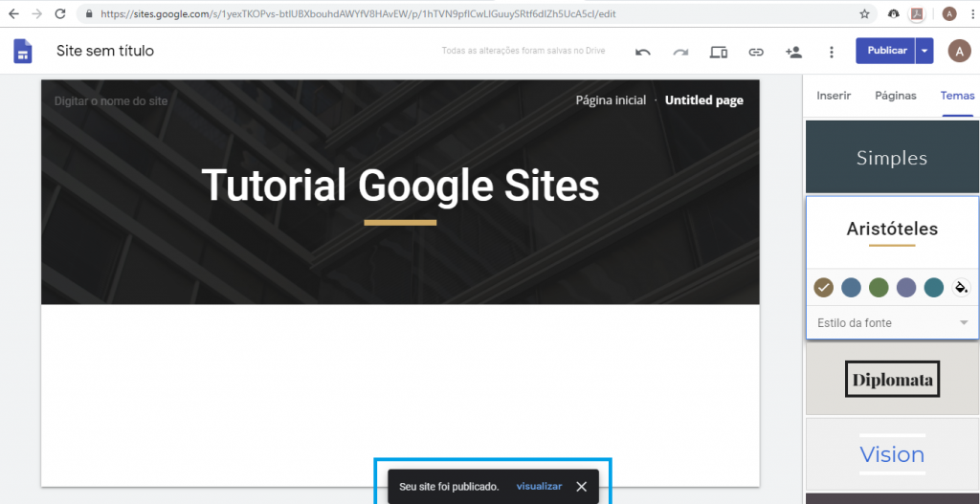980x504 pixels.
Task: Click the browser address bar URL
Action: (x=359, y=13)
